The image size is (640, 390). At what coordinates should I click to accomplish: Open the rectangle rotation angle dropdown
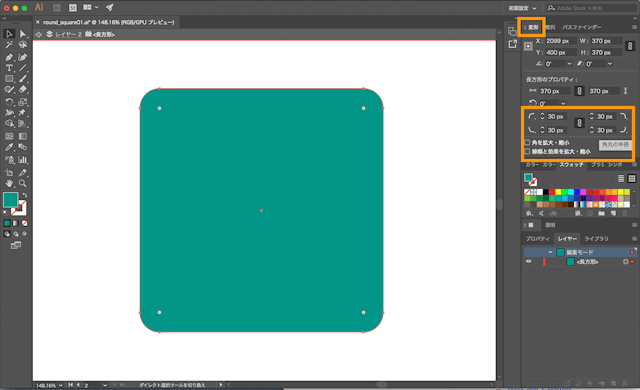click(563, 103)
